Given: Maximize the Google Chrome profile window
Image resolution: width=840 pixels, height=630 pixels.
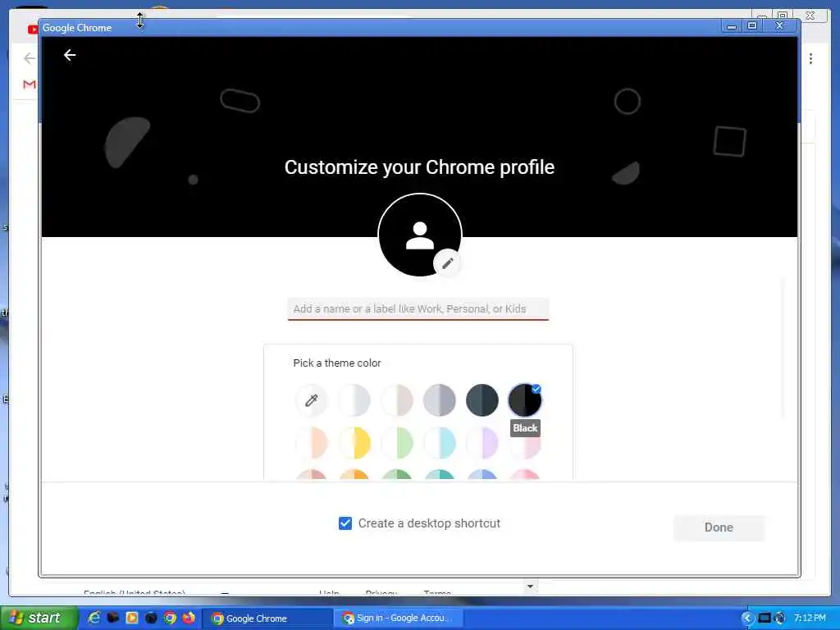Looking at the screenshot, I should 752,25.
